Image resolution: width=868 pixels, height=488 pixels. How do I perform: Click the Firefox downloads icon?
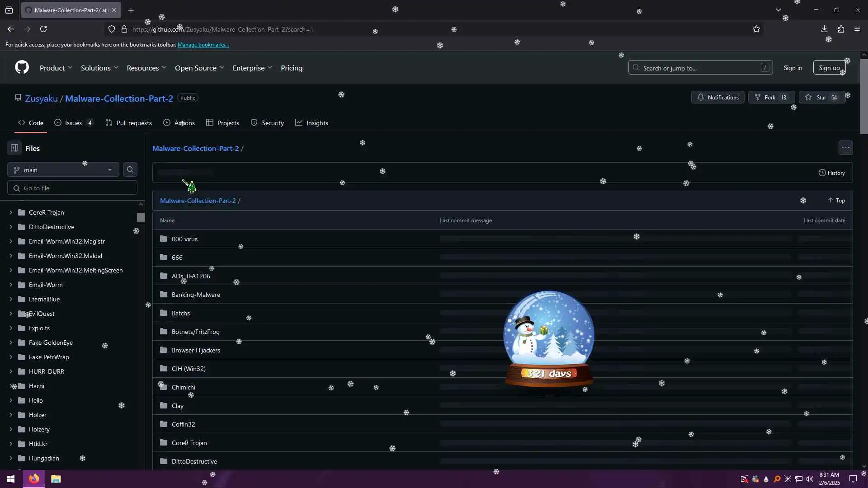(x=824, y=29)
